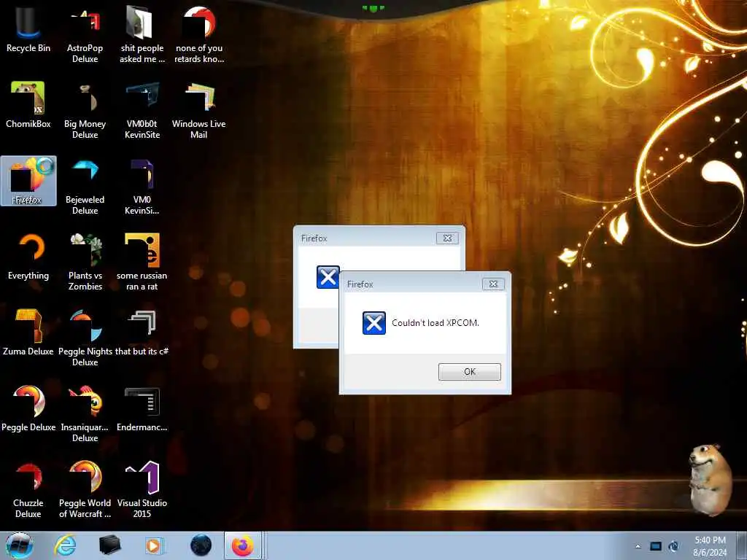Close the rear Firefox dialog window
Image resolution: width=747 pixels, height=560 pixels.
coord(447,238)
